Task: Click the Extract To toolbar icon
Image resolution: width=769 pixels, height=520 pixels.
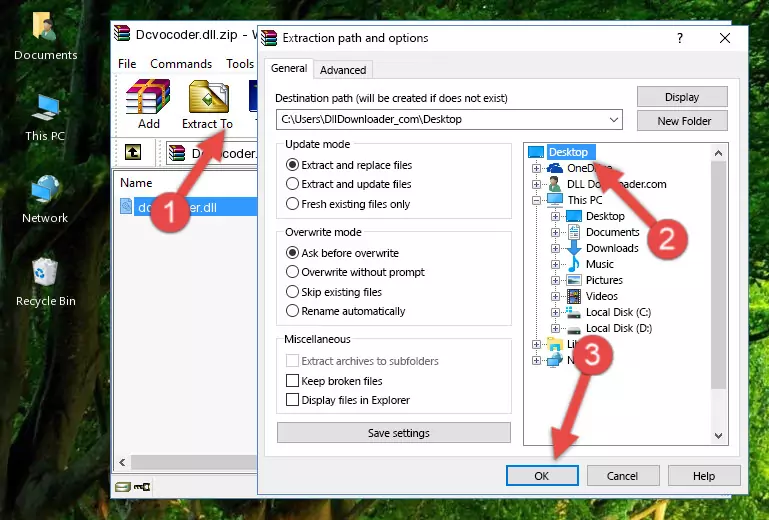Action: [x=207, y=104]
